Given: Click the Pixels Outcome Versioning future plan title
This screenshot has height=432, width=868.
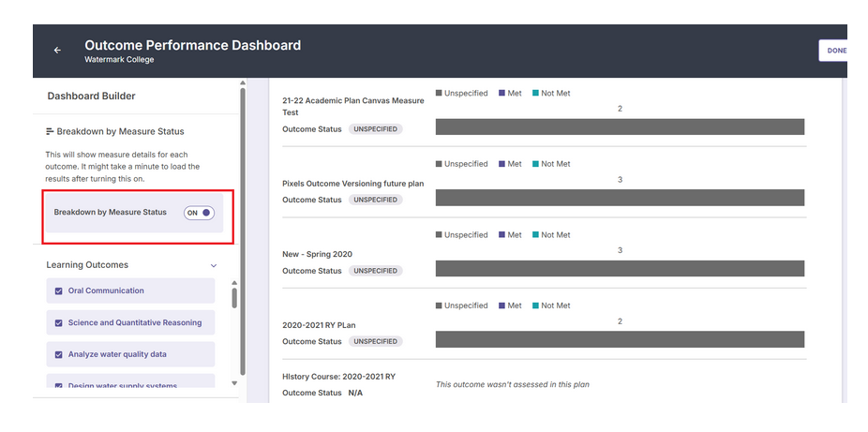Looking at the screenshot, I should [x=353, y=184].
